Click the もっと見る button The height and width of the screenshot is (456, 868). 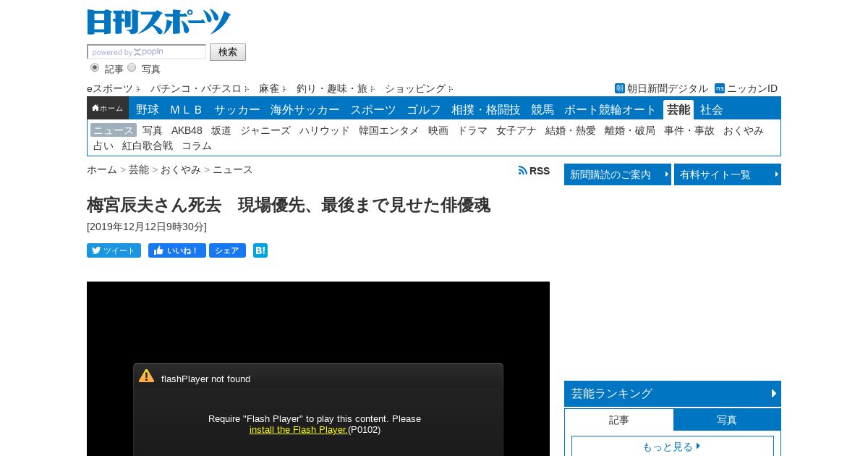[x=673, y=447]
